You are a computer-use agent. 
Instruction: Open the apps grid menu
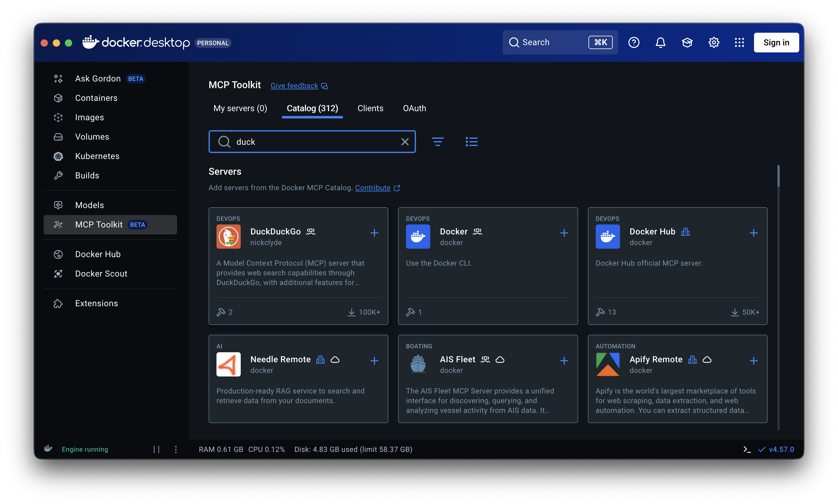pos(739,42)
